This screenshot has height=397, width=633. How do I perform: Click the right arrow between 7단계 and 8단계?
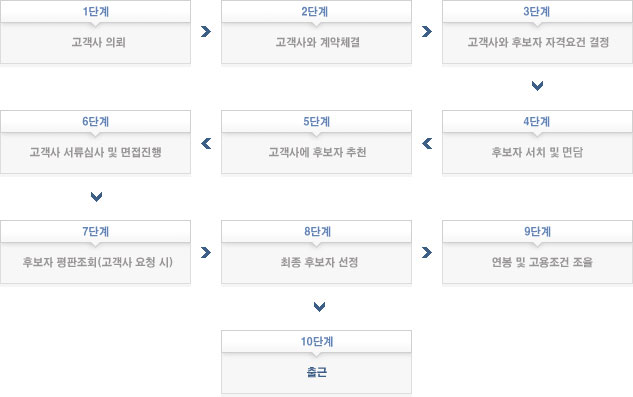(x=206, y=252)
